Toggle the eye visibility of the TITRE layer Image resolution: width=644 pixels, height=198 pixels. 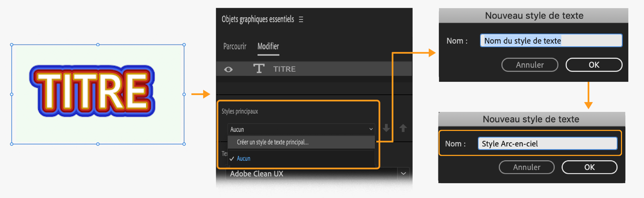pos(228,69)
